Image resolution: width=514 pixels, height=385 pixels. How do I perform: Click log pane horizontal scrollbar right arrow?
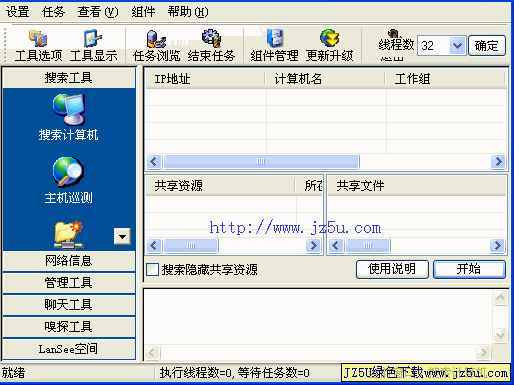point(483,352)
